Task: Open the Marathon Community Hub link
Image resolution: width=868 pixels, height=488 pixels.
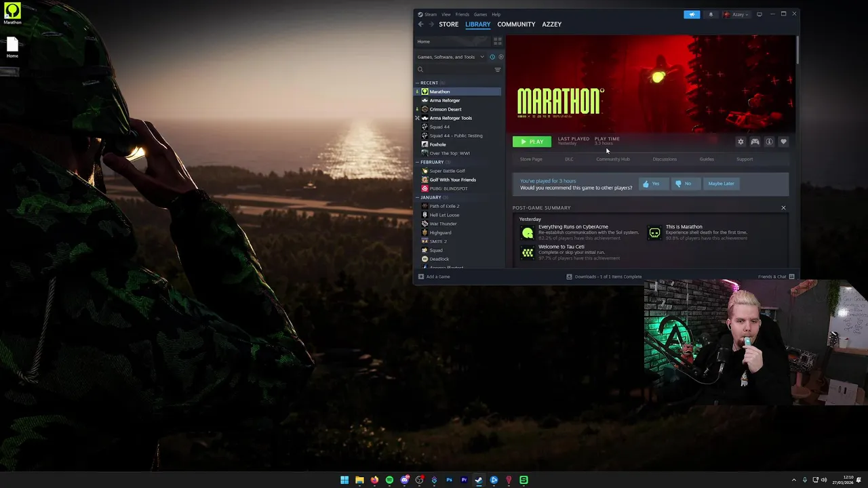Action: pos(613,159)
